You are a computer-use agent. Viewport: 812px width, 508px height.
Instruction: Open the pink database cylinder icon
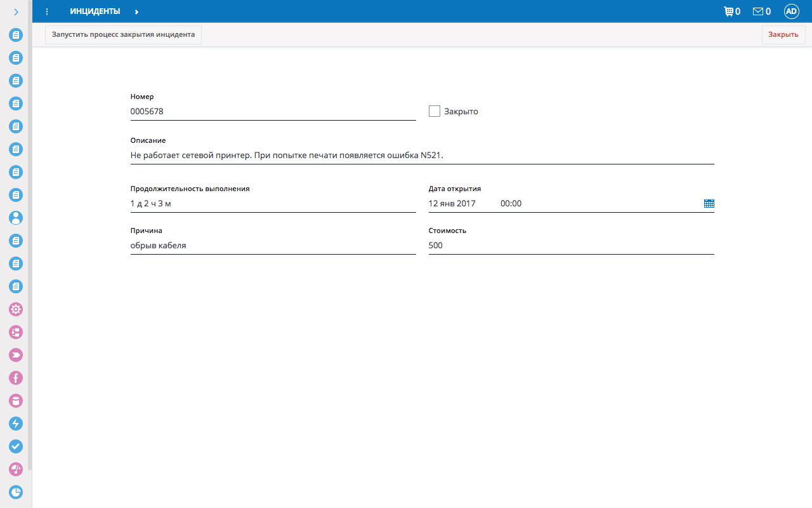click(x=16, y=401)
